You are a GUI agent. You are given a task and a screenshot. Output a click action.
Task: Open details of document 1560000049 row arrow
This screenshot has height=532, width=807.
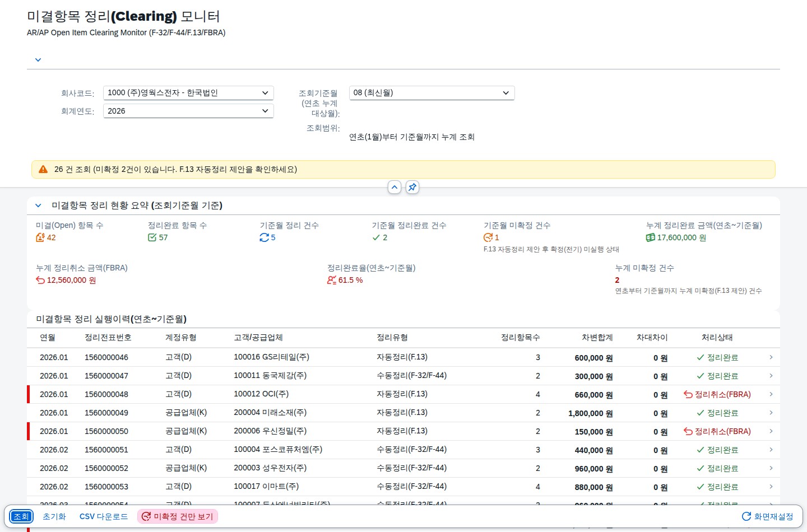[771, 413]
